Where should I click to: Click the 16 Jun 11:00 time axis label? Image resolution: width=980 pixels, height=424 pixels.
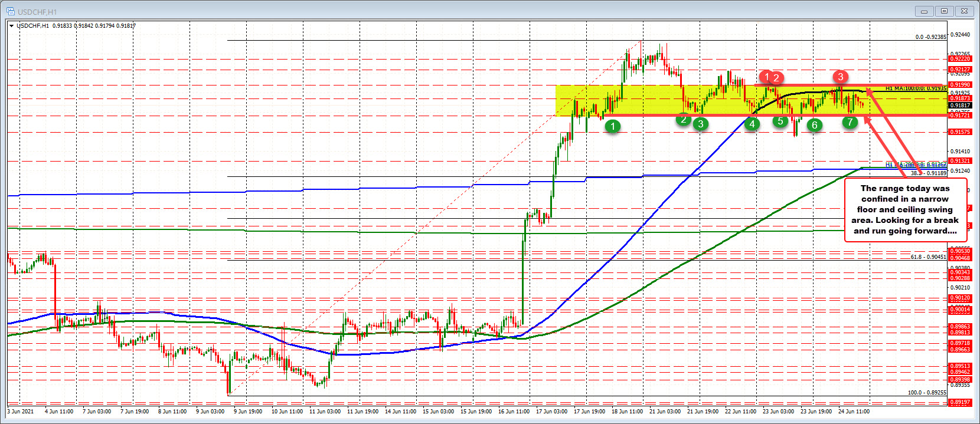(513, 411)
